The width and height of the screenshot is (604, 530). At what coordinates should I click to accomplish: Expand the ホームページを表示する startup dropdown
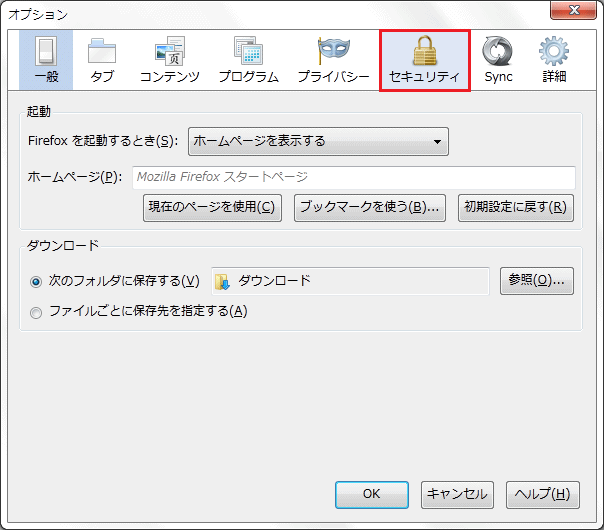click(x=318, y=141)
